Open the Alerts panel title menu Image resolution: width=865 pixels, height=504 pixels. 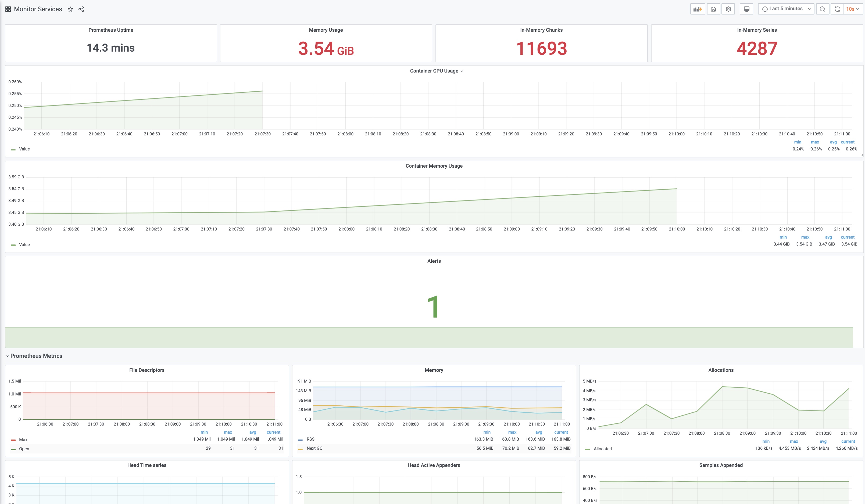coord(434,261)
